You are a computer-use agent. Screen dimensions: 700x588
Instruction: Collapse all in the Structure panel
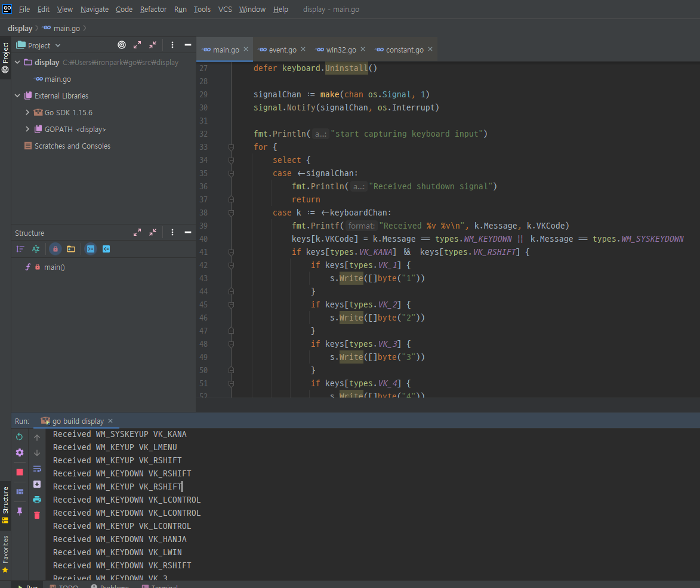tap(153, 233)
